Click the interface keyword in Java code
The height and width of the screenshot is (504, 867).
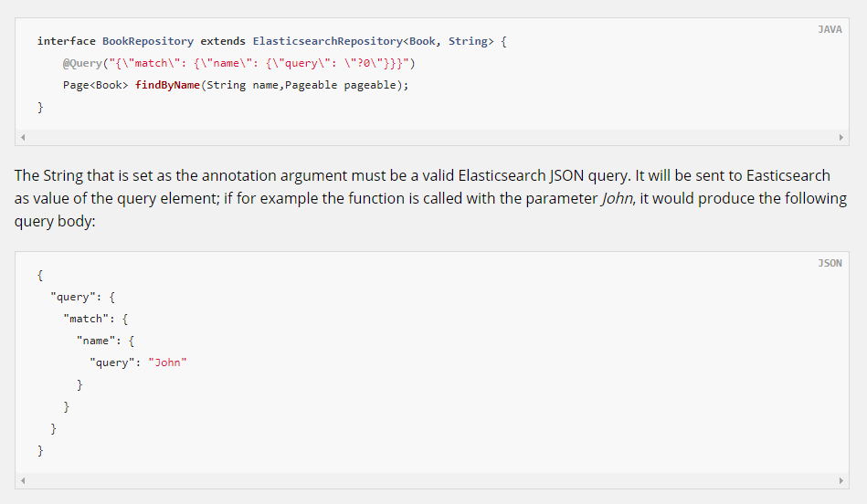pyautogui.click(x=66, y=41)
